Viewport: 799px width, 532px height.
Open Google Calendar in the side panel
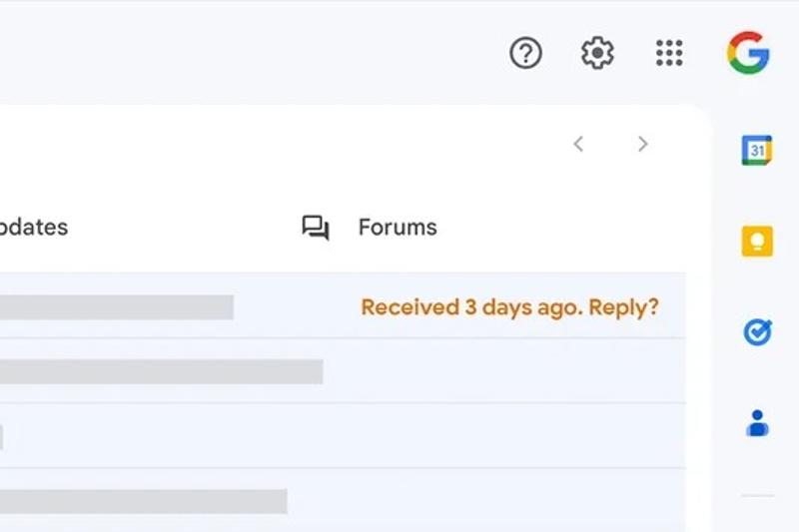click(757, 150)
